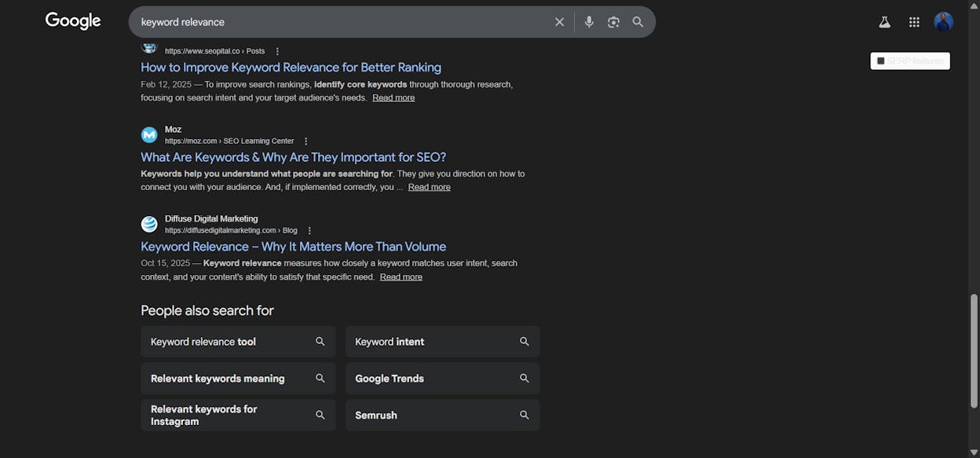Click People also search for heading
Screen dimensions: 980x458
click(x=207, y=310)
